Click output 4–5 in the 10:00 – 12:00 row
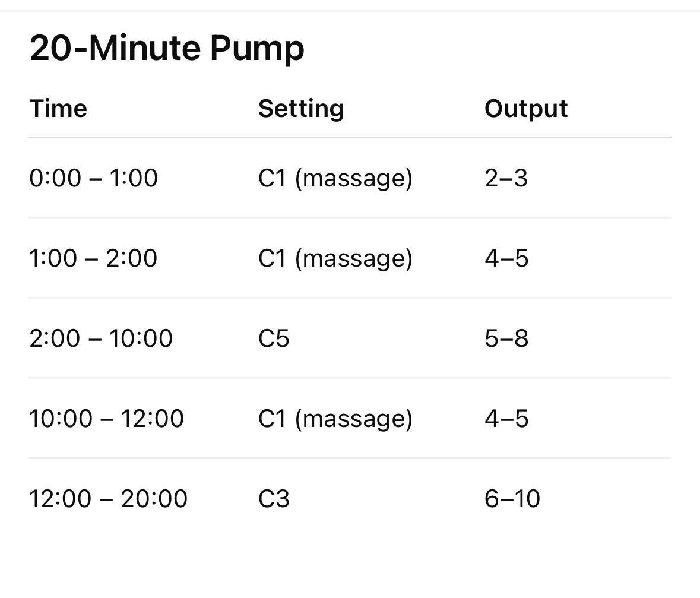 click(x=506, y=419)
